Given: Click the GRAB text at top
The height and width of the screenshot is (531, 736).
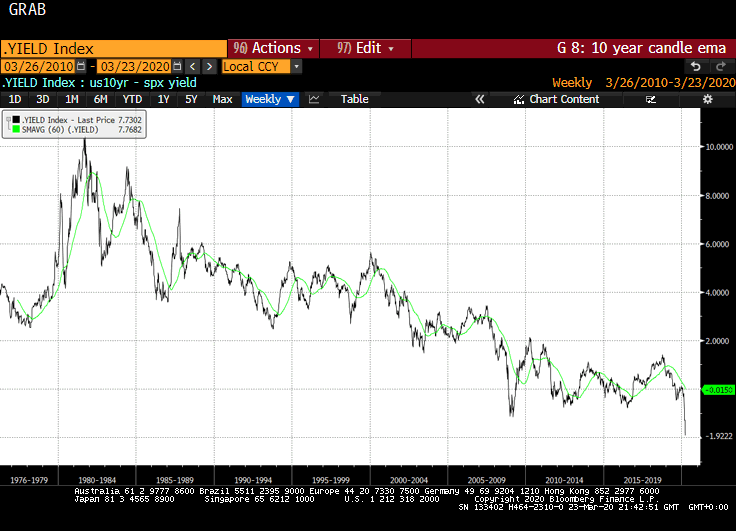Looking at the screenshot, I should click(27, 9).
